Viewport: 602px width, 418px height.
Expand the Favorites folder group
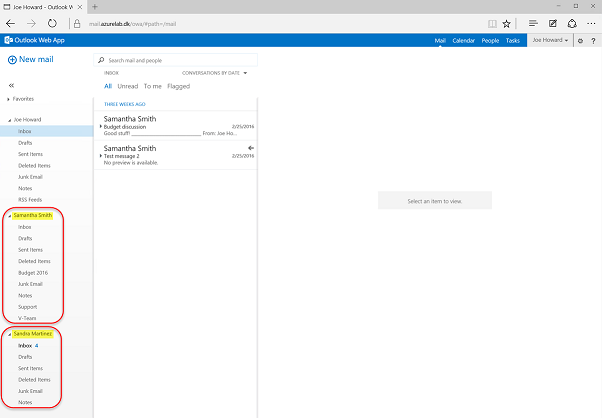click(x=8, y=99)
